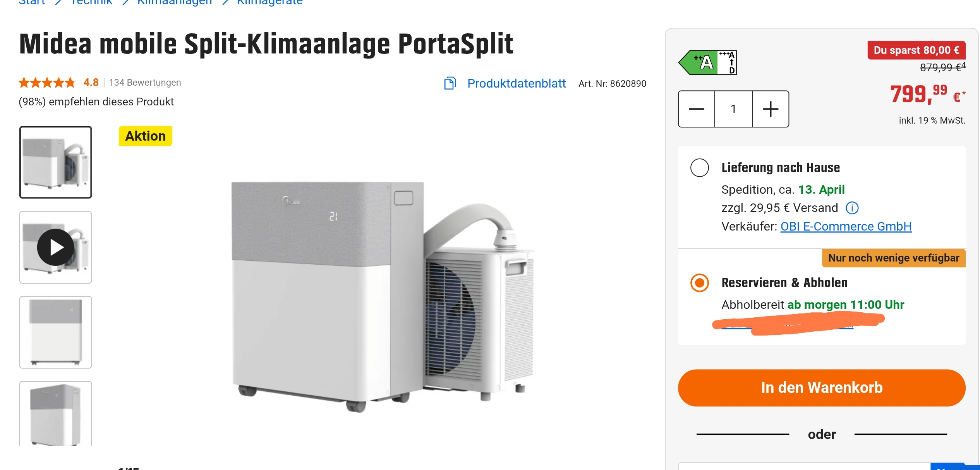View the 134 Bewertungen reviews

coord(145,83)
